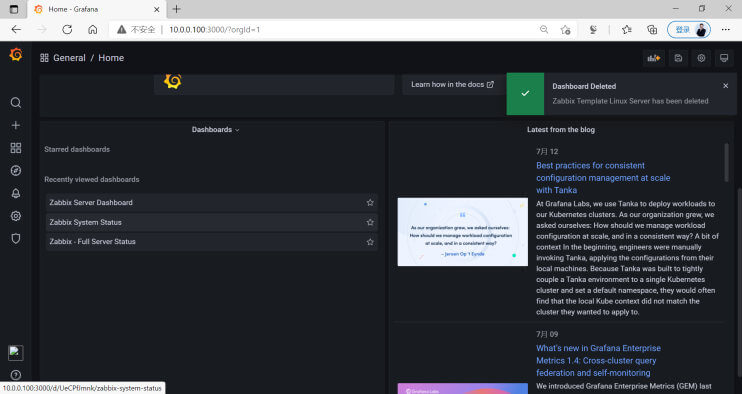Open the Create plus icon in sidebar
Viewport: 742px width, 394px height.
pos(16,125)
